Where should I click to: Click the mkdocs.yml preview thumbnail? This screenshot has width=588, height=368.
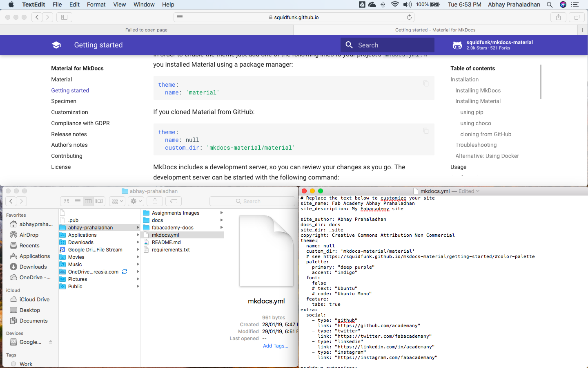(266, 251)
